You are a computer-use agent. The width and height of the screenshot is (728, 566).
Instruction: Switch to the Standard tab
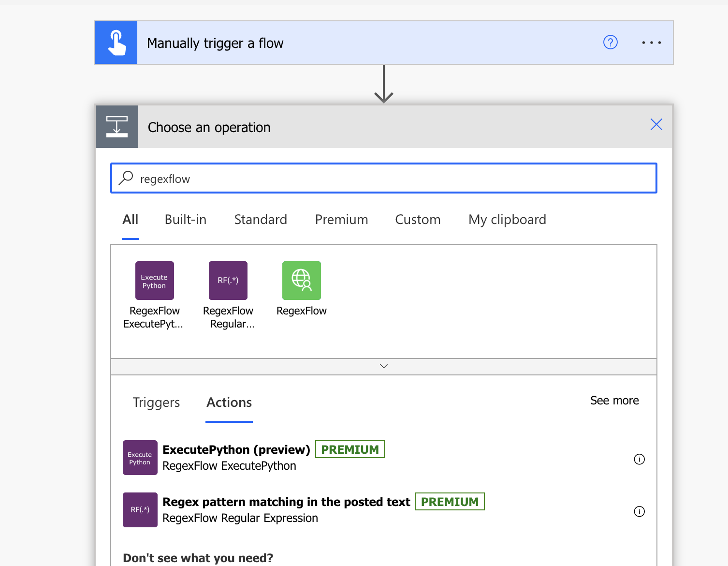coord(260,220)
